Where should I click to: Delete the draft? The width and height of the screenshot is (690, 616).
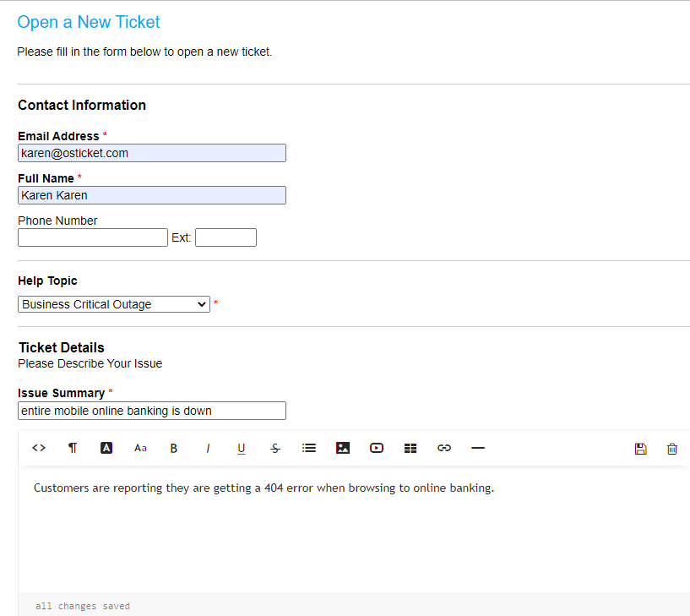pyautogui.click(x=672, y=449)
